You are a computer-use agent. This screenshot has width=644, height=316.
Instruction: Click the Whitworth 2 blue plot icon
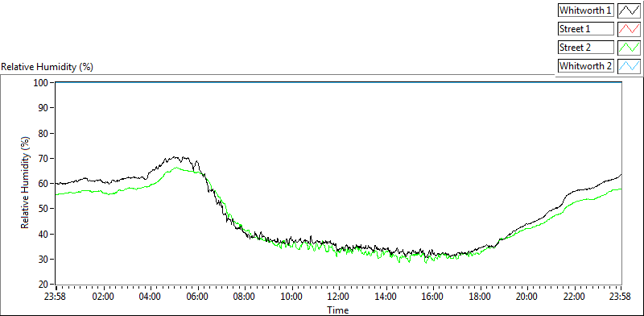pyautogui.click(x=629, y=66)
